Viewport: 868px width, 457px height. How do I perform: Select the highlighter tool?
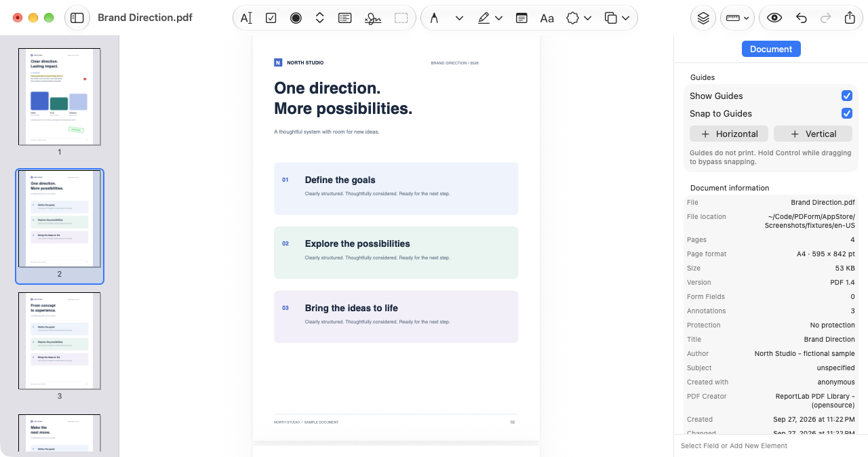(484, 18)
